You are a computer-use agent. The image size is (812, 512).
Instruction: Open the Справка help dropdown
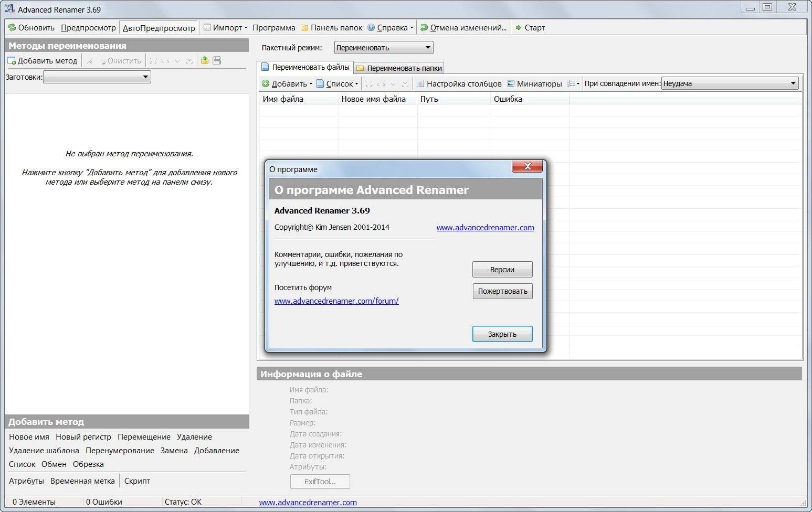pyautogui.click(x=390, y=28)
